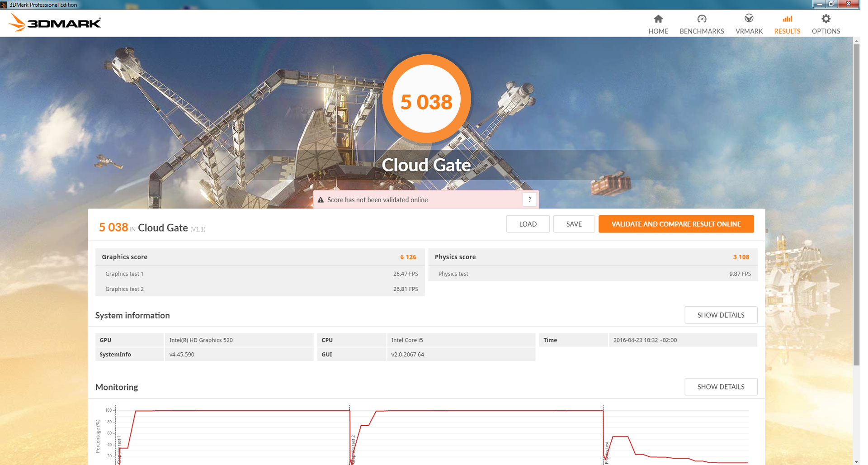This screenshot has width=868, height=465.
Task: Click the System information heading
Action: (x=132, y=315)
